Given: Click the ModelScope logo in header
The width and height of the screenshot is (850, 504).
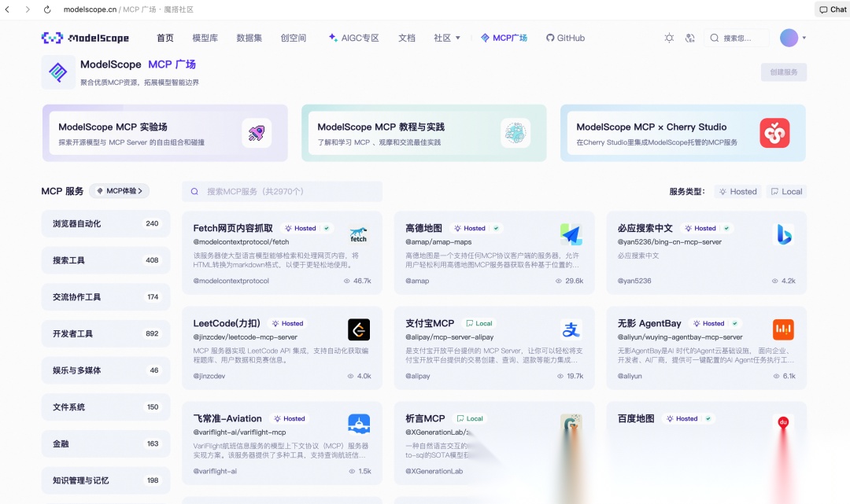Looking at the screenshot, I should point(85,38).
